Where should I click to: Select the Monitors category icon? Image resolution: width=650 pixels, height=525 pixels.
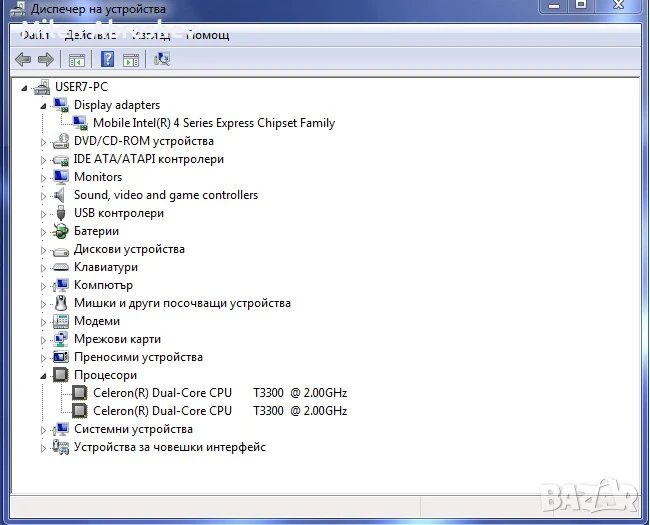(61, 177)
